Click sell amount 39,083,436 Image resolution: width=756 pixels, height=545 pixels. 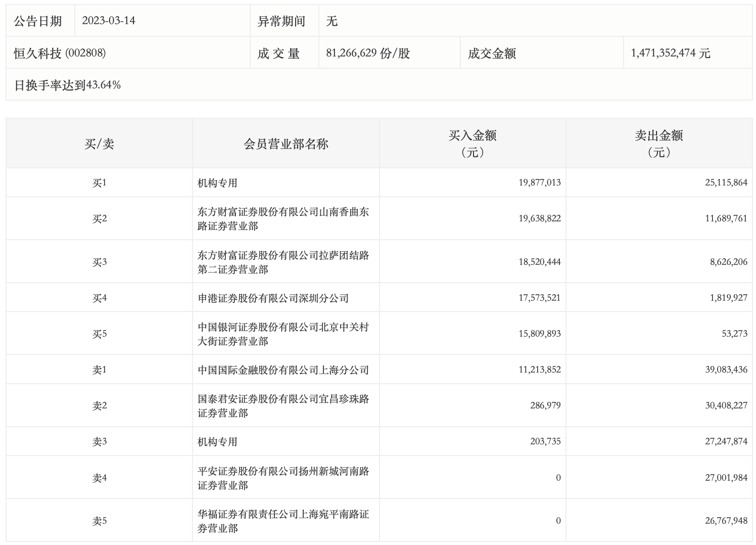726,370
